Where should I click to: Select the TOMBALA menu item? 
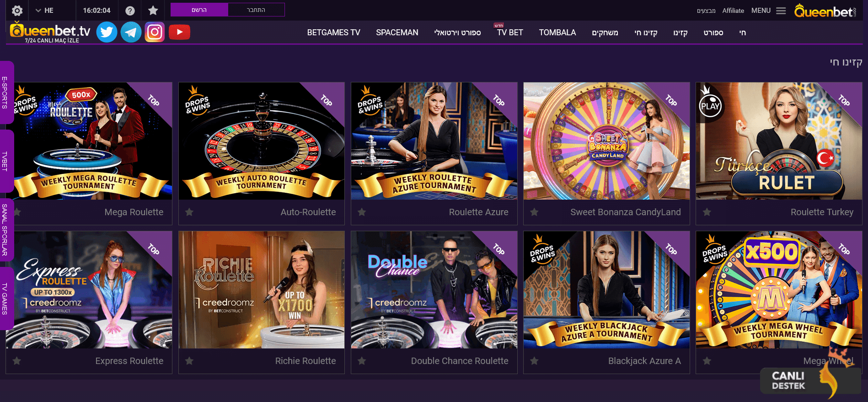click(557, 33)
